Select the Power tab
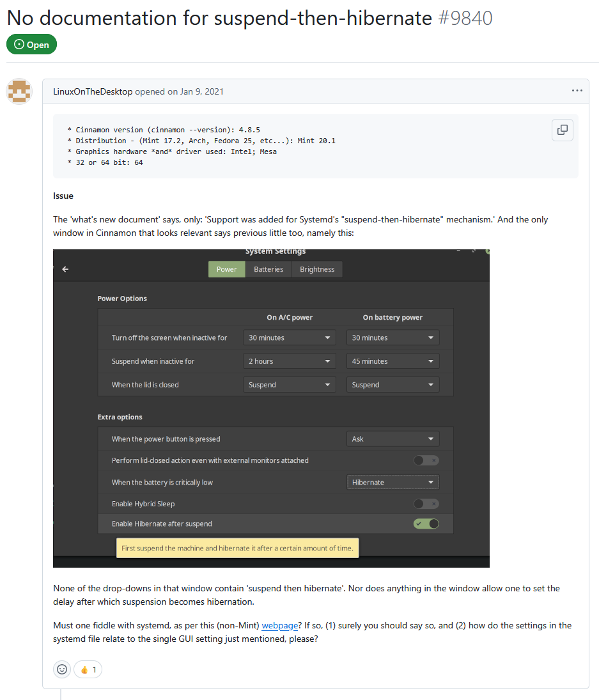This screenshot has width=599, height=700. (x=227, y=269)
